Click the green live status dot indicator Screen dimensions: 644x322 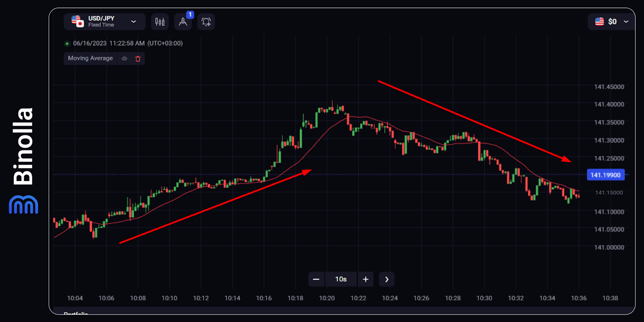pos(67,43)
